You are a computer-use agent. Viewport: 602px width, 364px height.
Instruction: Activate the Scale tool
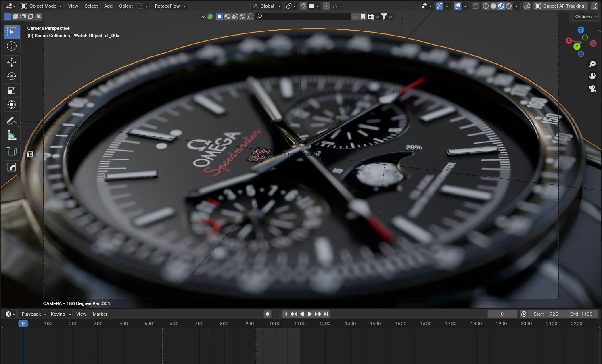[x=12, y=91]
